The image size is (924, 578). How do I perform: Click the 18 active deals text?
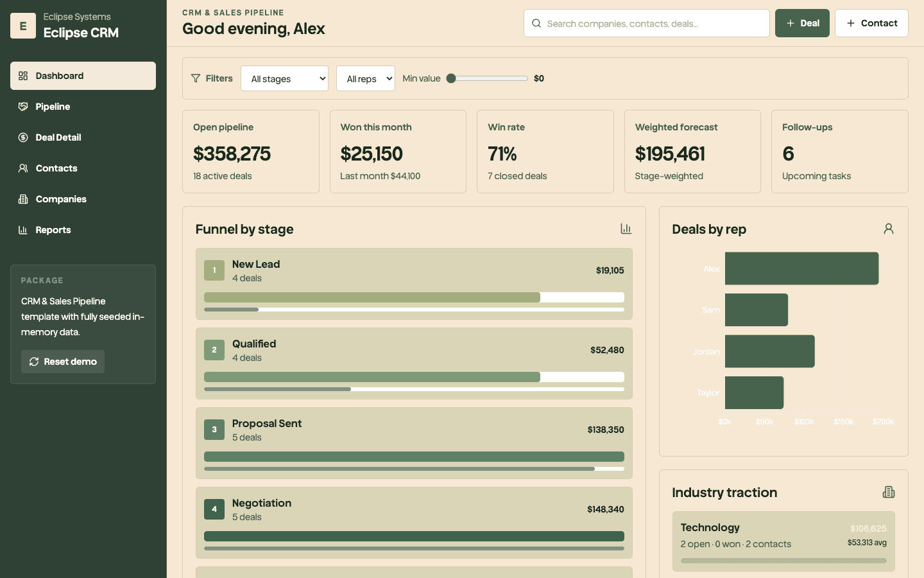click(x=223, y=176)
